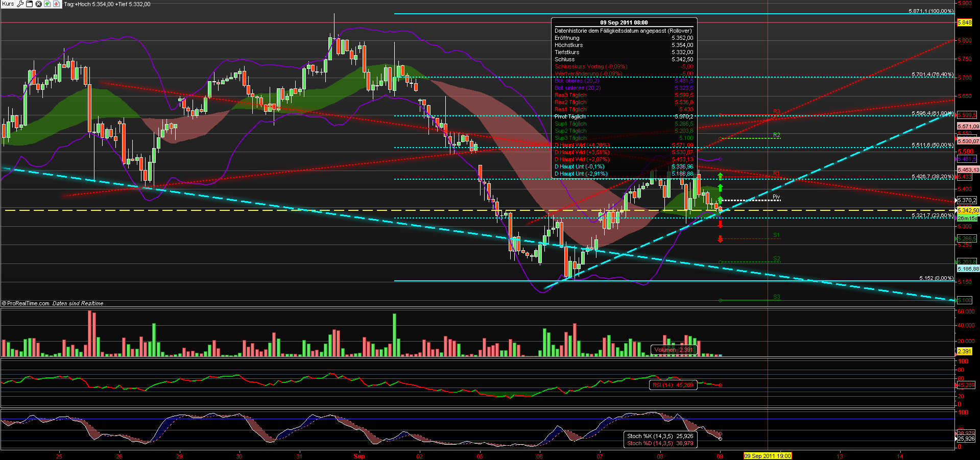Upload chart using the green arrow icon
Viewport: 980px width, 460px height.
point(46,4)
